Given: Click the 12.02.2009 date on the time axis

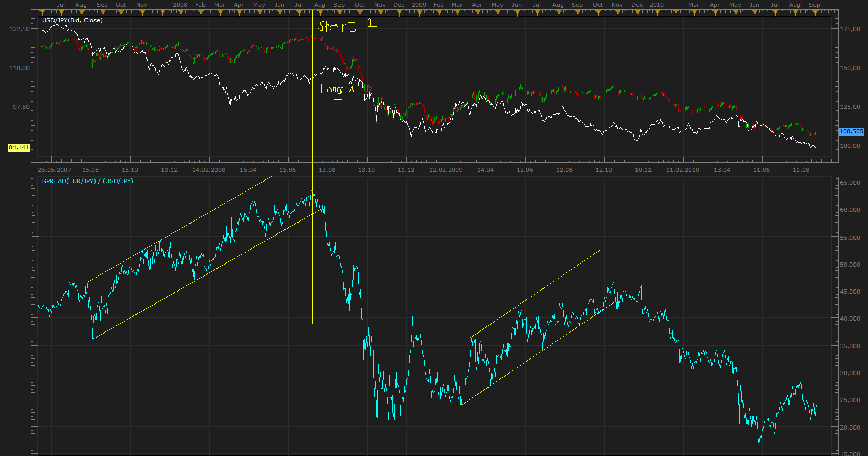Looking at the screenshot, I should (446, 170).
